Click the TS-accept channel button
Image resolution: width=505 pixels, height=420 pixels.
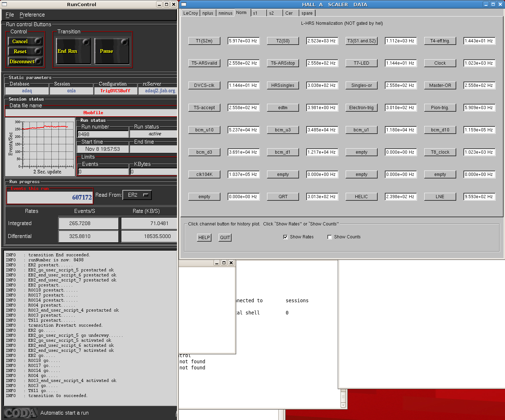[x=204, y=108]
